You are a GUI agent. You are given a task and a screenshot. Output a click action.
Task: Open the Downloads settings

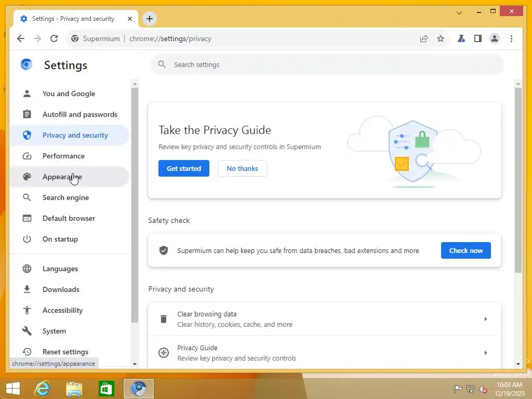[x=69, y=289]
